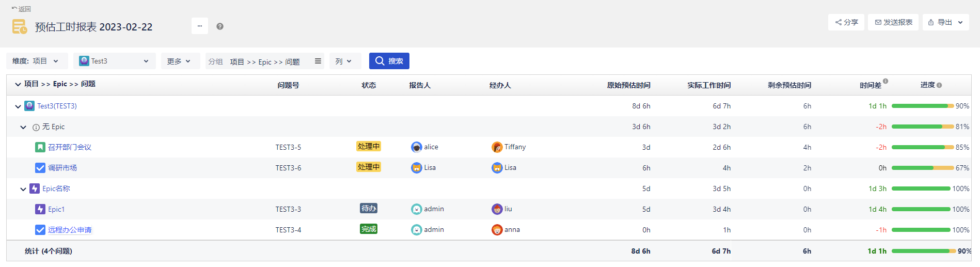
Task: Open the Test3 project selector dropdown
Action: pos(114,61)
